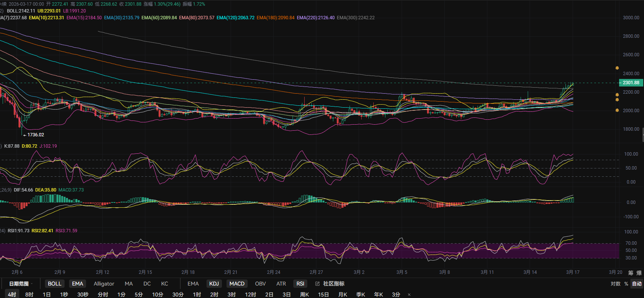Screen dimensions: 644x298
Task: Open the 日期范围 date range dropdown
Action: coord(21,284)
